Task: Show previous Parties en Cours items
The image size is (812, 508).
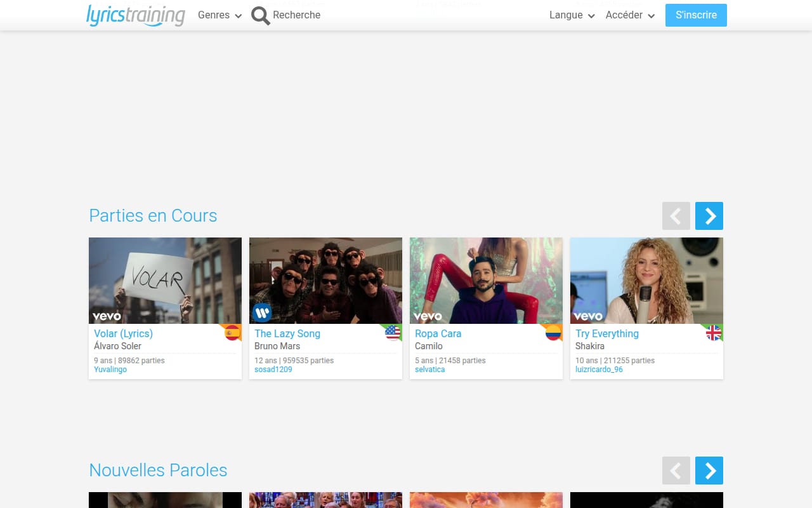Action: click(x=676, y=216)
